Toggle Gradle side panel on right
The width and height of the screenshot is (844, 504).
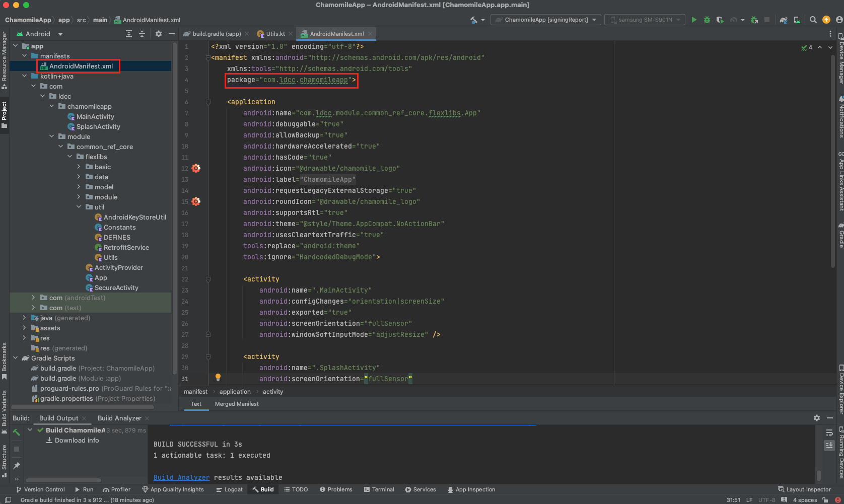click(x=840, y=235)
